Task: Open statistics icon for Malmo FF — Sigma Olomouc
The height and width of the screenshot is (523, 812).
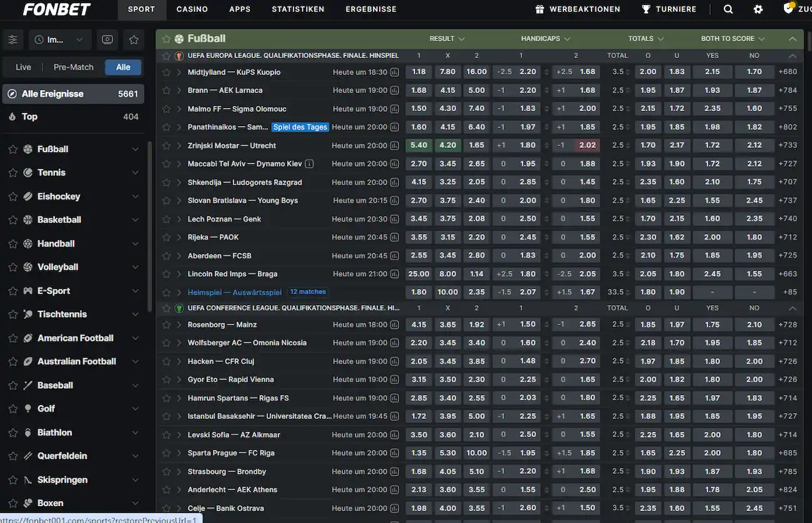Action: 395,109
